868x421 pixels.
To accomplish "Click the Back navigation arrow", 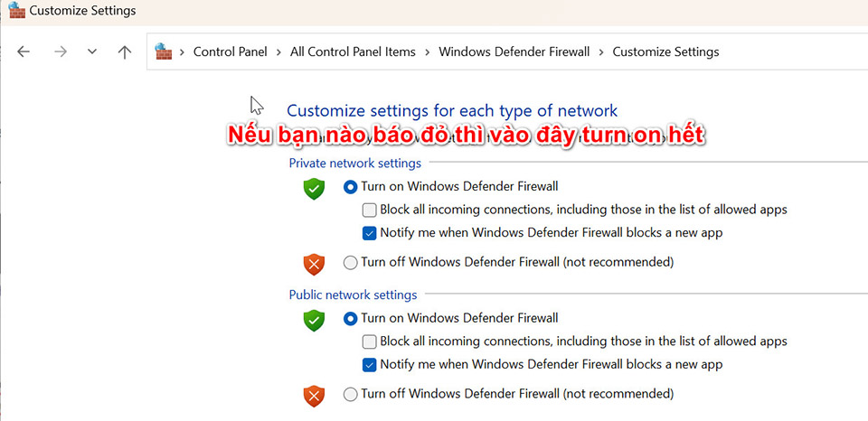I will (24, 51).
